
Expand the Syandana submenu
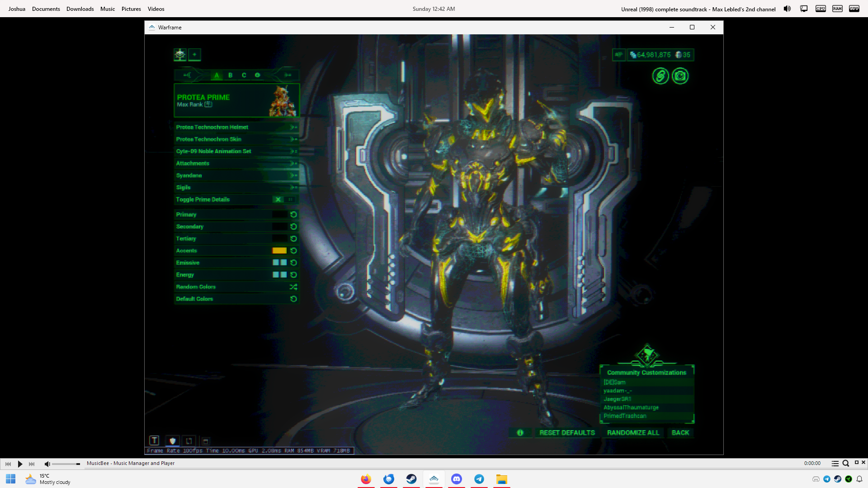(x=237, y=175)
